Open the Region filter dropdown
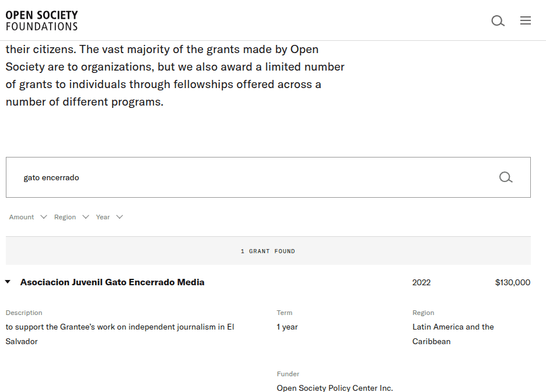This screenshot has width=546, height=392. coord(71,217)
